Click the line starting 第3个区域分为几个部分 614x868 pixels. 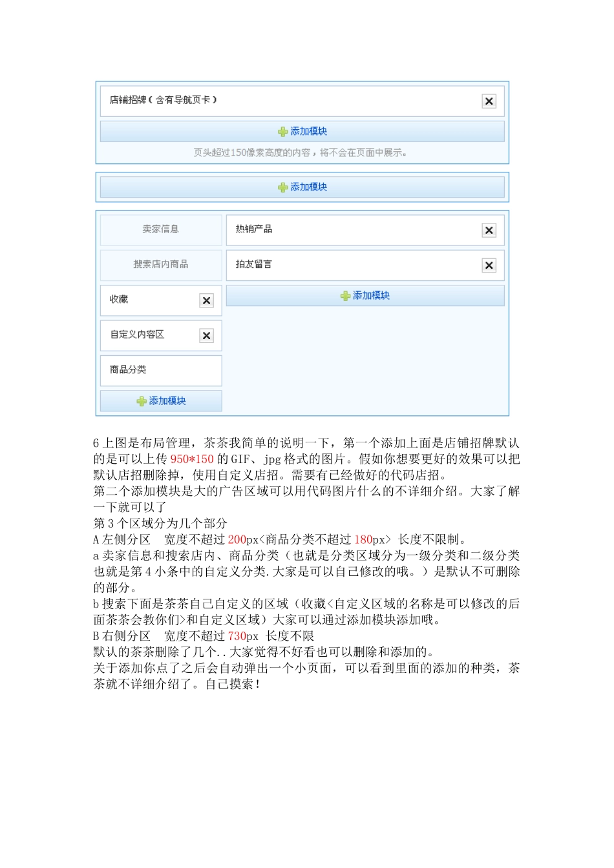pos(160,523)
